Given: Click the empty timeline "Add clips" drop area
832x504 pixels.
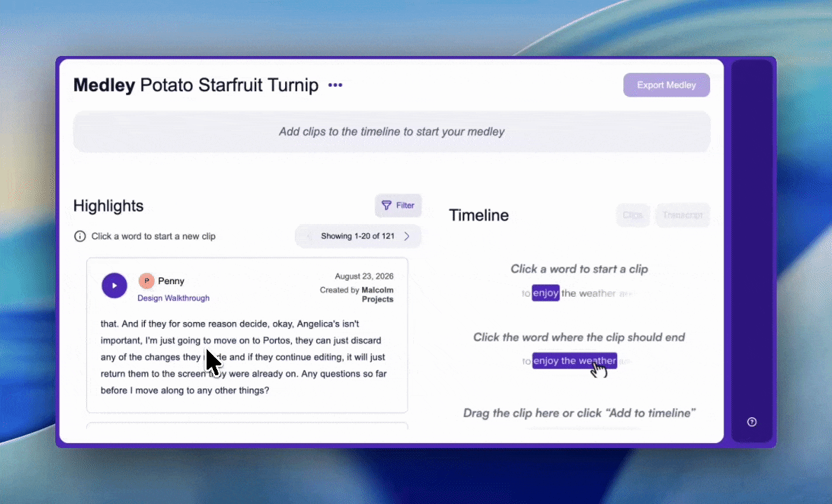Looking at the screenshot, I should 391,132.
